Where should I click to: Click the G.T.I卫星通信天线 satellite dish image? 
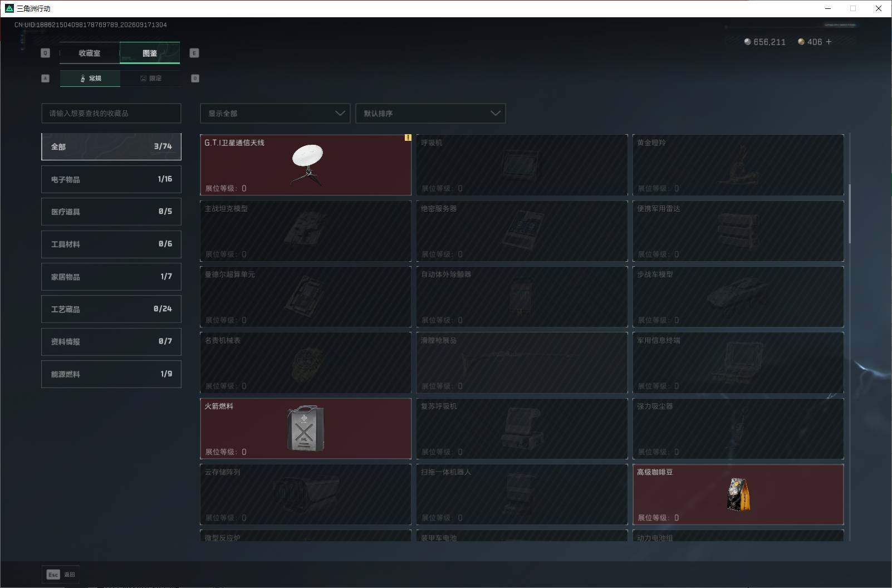tap(307, 164)
